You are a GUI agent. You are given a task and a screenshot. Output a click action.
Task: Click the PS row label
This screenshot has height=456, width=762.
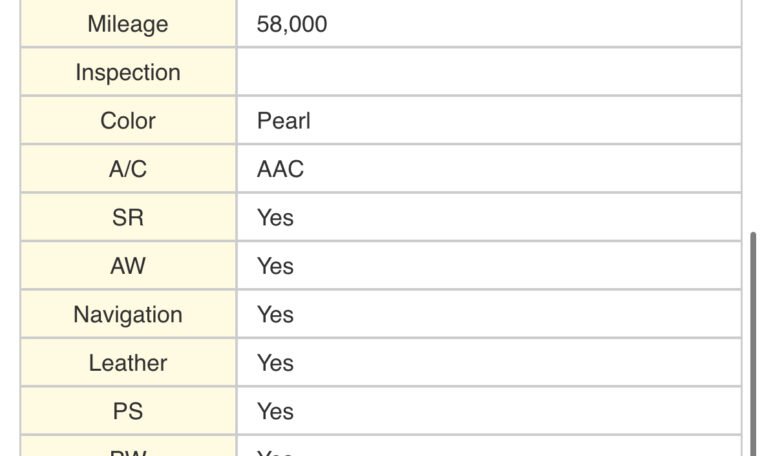click(128, 411)
